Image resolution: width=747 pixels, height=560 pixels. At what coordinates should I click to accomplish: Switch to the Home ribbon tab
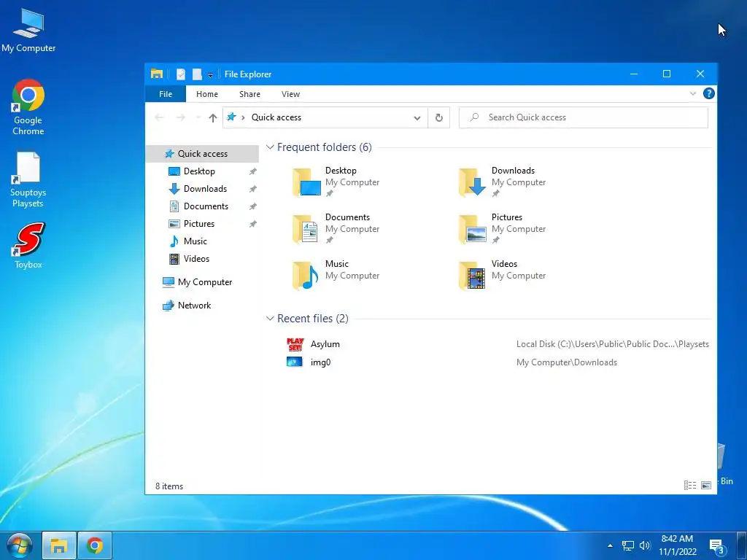pos(206,94)
